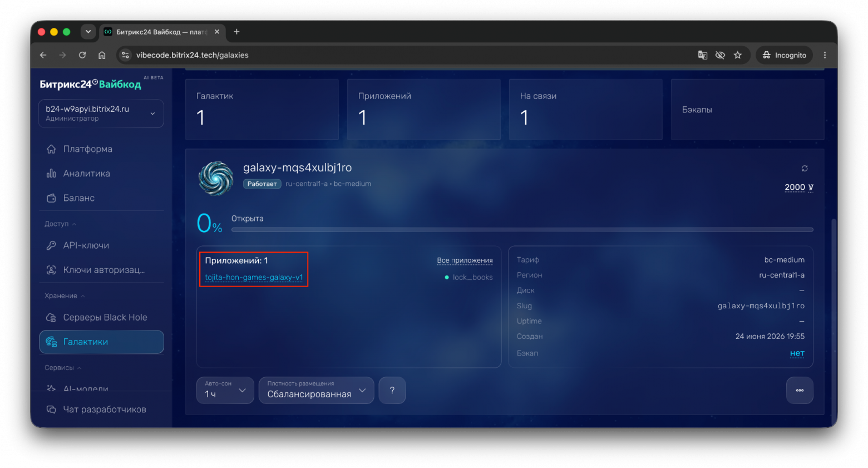Viewport: 868px width, 468px height.
Task: Reload the page in the browser
Action: tap(82, 55)
